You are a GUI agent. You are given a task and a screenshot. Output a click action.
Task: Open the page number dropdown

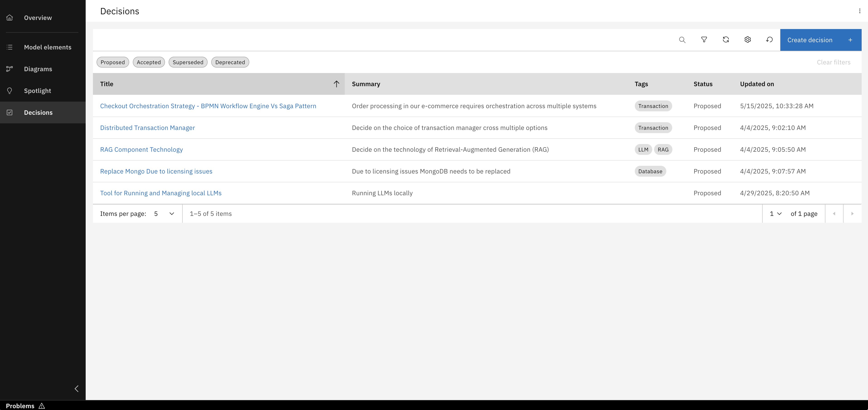click(x=775, y=214)
